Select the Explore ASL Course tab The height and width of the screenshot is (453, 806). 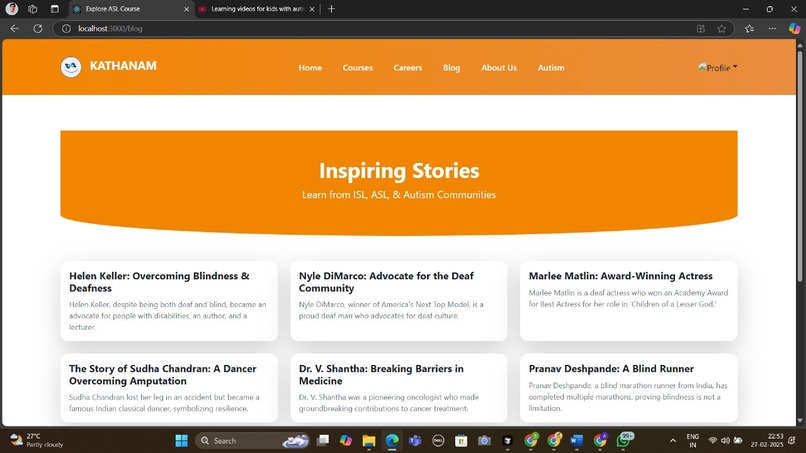[x=131, y=9]
